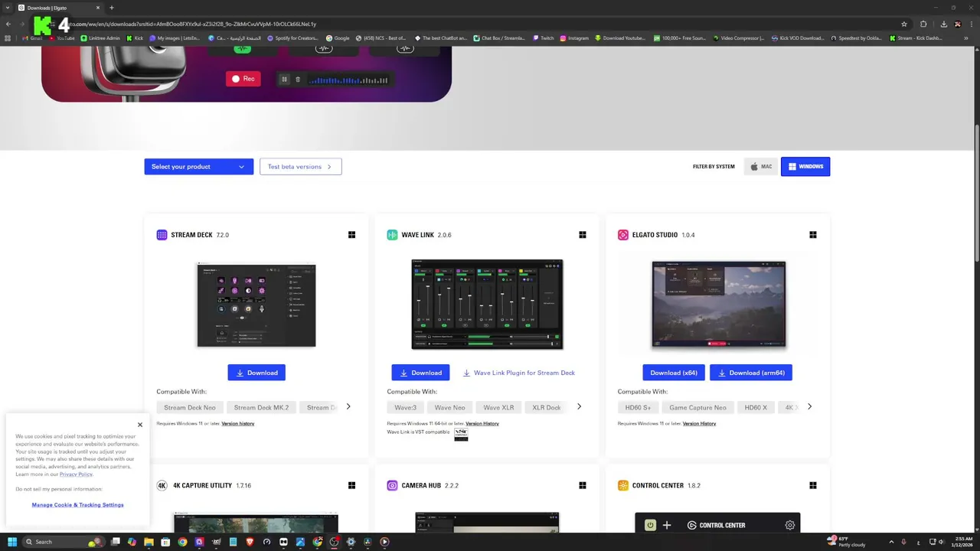Click the VST compatible badge icon

pyautogui.click(x=461, y=434)
